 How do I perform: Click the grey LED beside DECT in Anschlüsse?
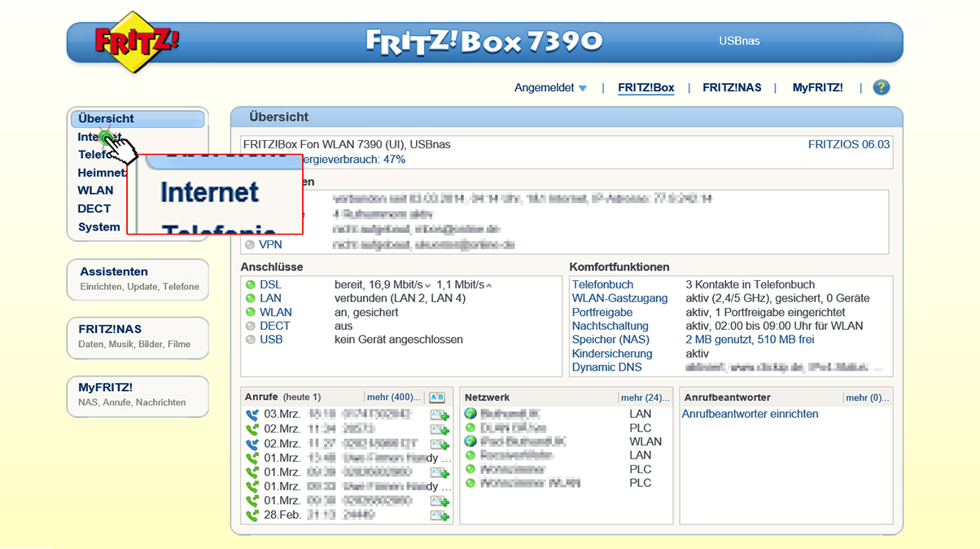point(251,326)
